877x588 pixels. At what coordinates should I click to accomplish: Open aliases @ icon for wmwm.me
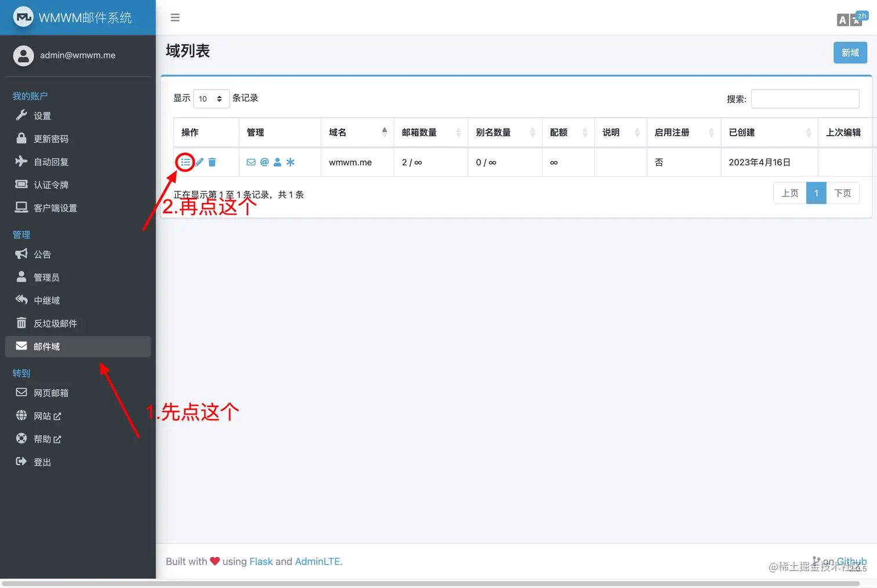click(x=264, y=162)
